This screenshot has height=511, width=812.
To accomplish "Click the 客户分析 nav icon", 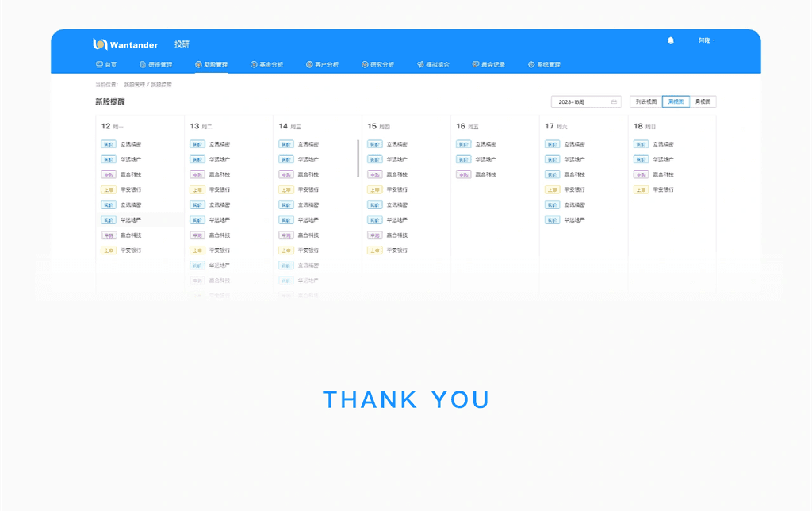I will (309, 65).
